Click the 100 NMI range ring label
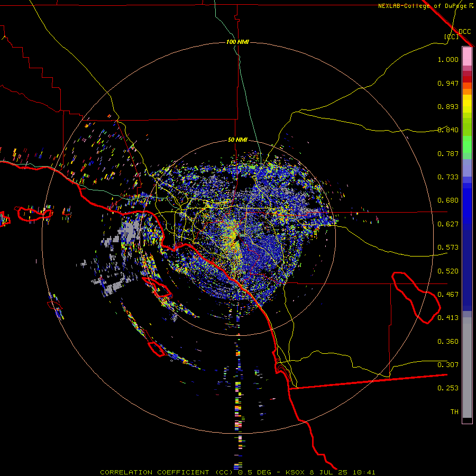The height and width of the screenshot is (476, 476). coord(237,42)
